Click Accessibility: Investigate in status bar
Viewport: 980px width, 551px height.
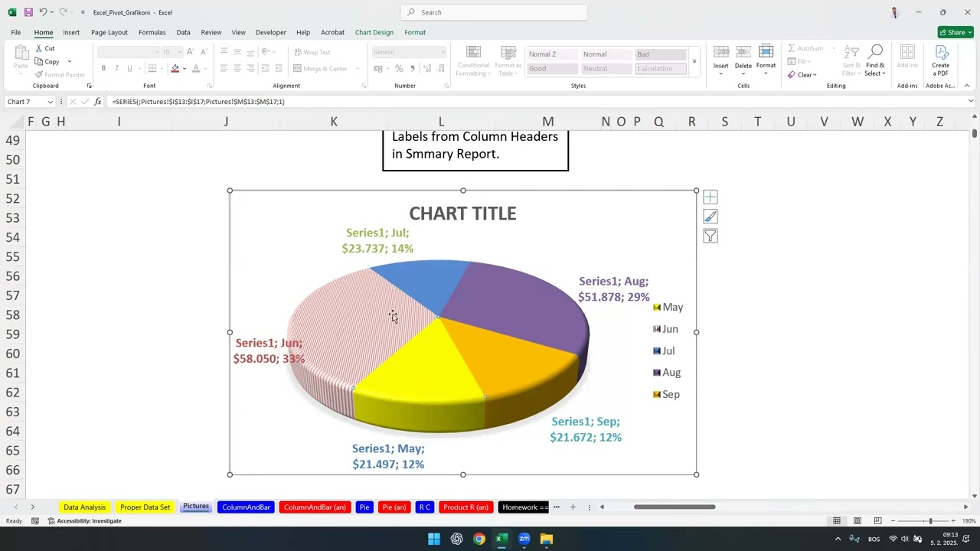pos(85,521)
